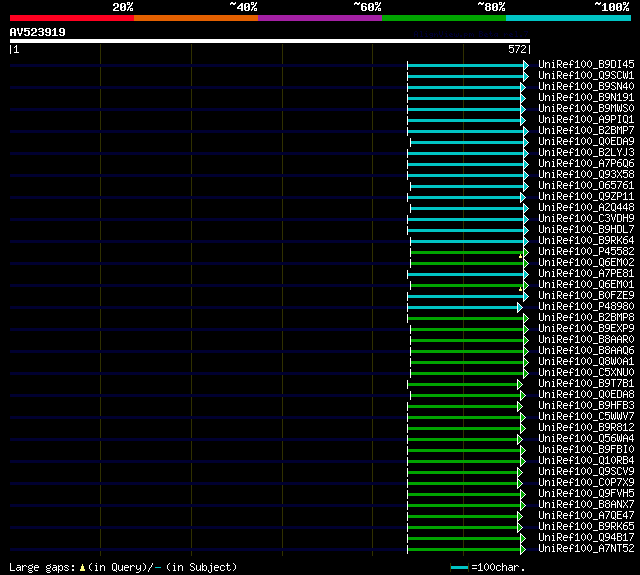Click the UniRef100_Q94B17 label
The height and width of the screenshot is (575, 640).
coord(586,538)
